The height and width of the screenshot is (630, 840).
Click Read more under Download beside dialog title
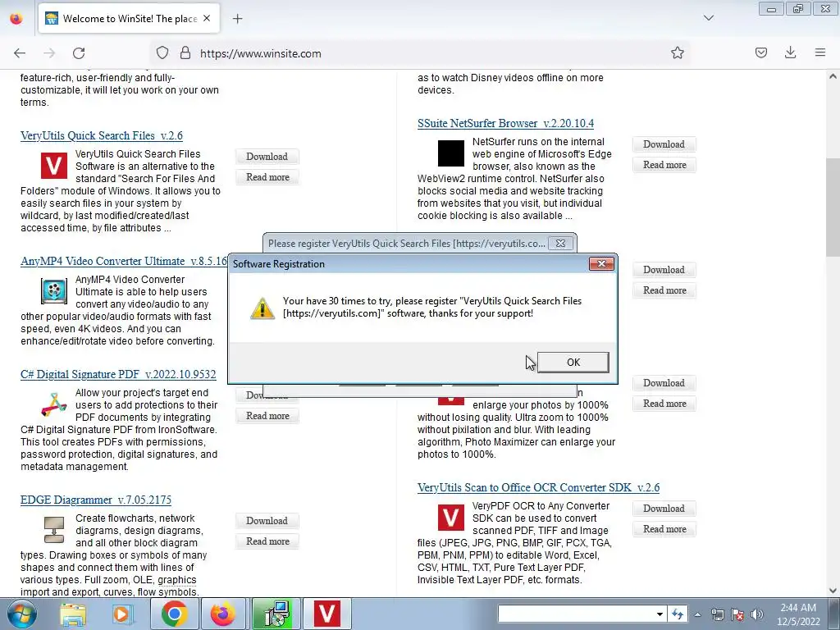click(664, 290)
